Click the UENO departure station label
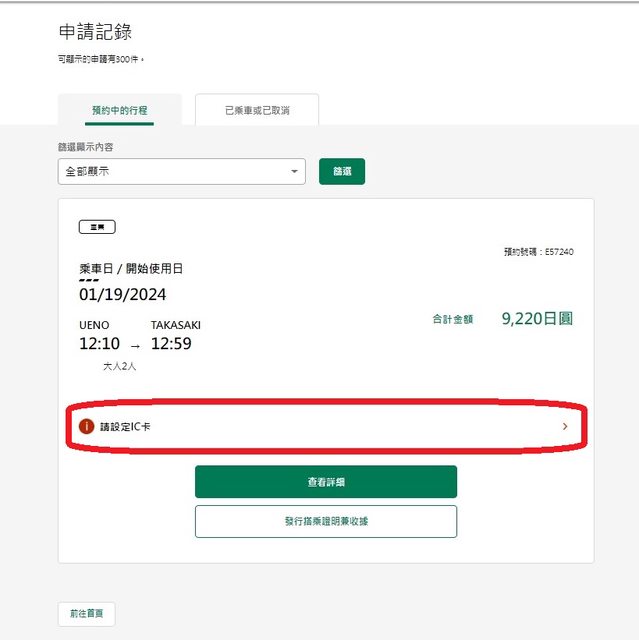Viewport: 639px width, 640px height. [x=94, y=325]
